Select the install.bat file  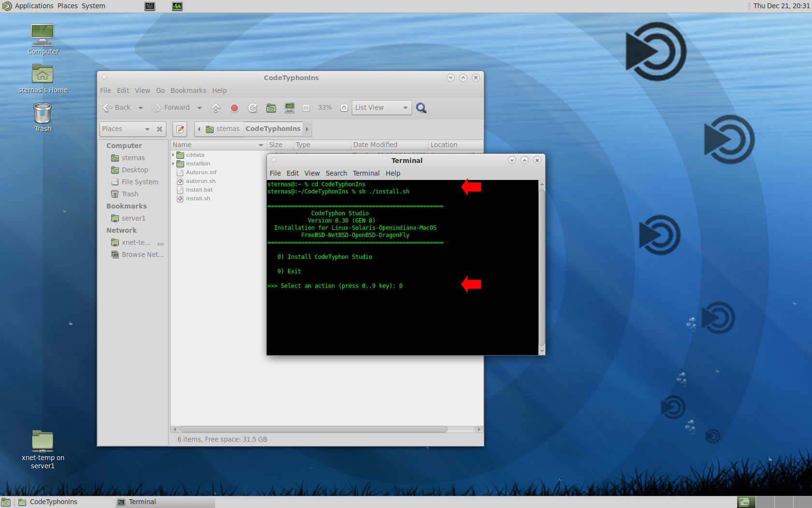(x=199, y=190)
